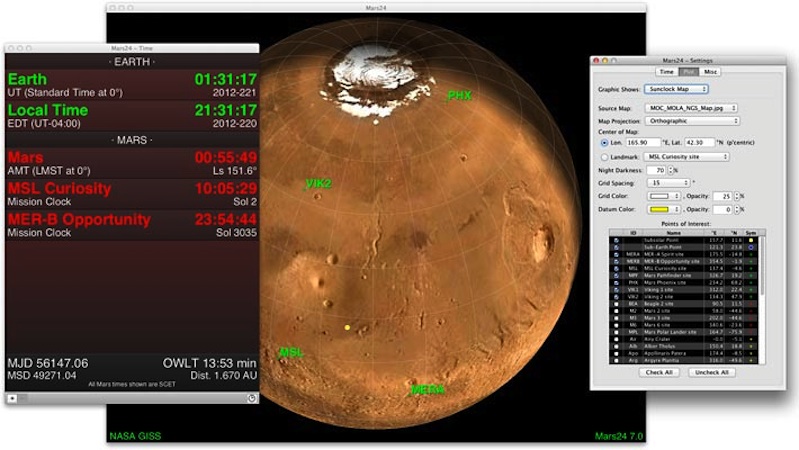Uncheck the MER-B Opportunity site checkbox
Image resolution: width=799 pixels, height=450 pixels.
coord(616,261)
